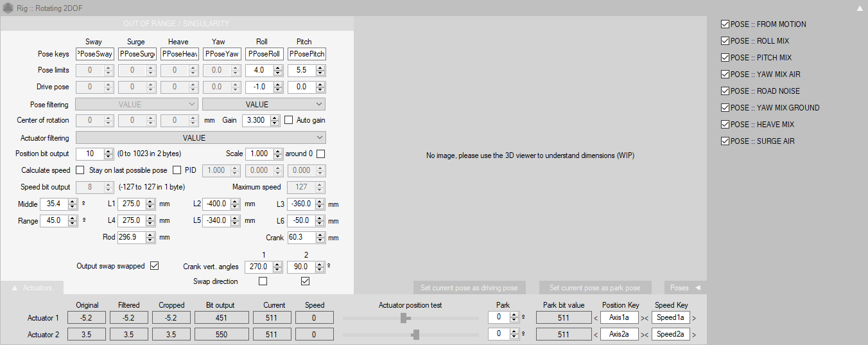Click the Heave pose key field
The image size is (868, 345).
pyautogui.click(x=180, y=54)
